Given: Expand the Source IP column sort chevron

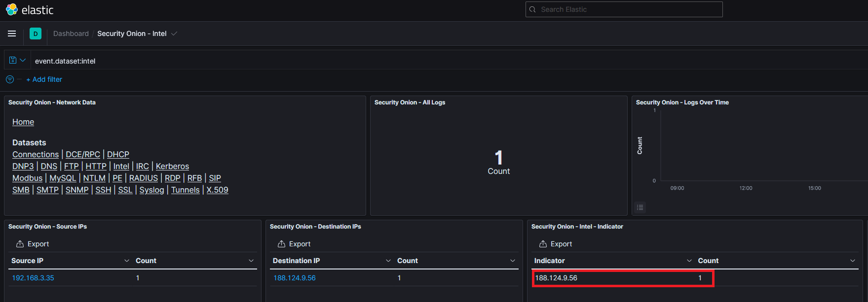Looking at the screenshot, I should coord(127,261).
